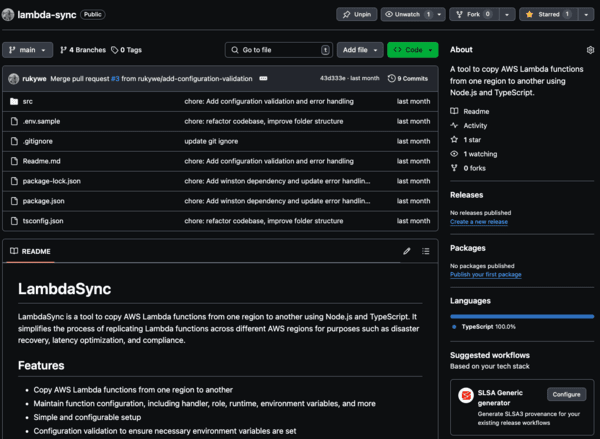
Task: Click the 'update git ignore' commit message
Action: tap(211, 141)
